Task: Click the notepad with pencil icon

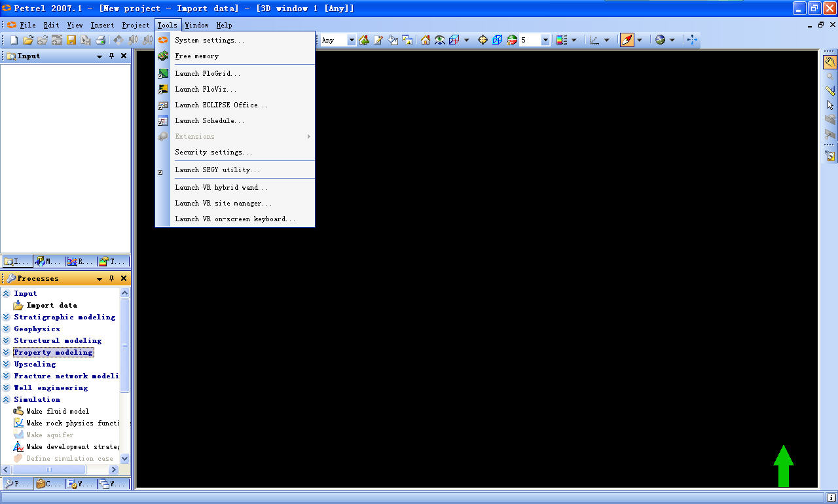Action: click(378, 40)
